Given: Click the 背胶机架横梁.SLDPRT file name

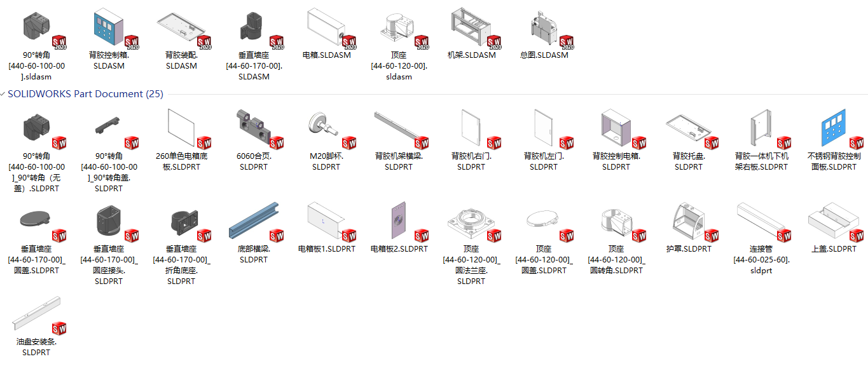Looking at the screenshot, I should 399,161.
